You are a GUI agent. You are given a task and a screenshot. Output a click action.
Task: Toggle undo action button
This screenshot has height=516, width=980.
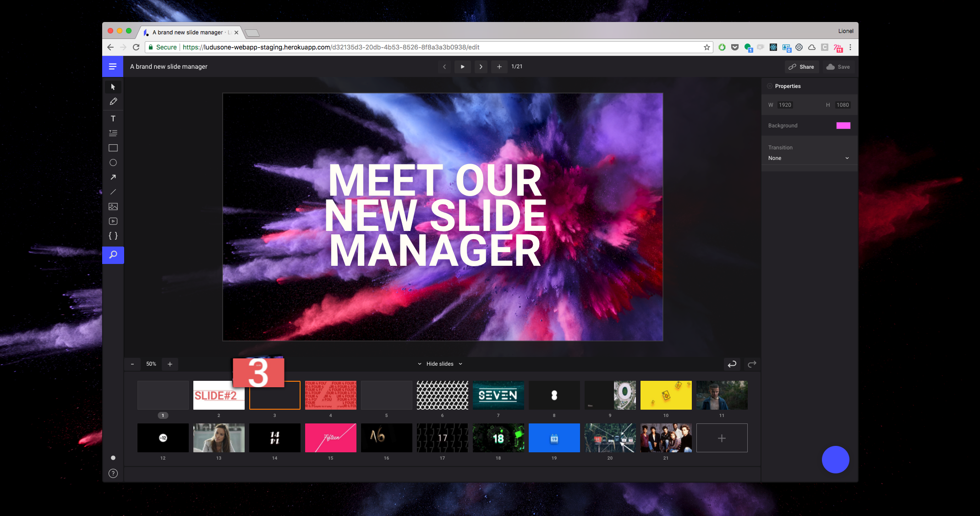tap(732, 364)
